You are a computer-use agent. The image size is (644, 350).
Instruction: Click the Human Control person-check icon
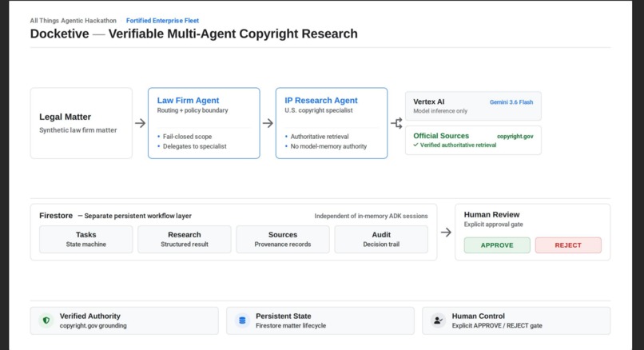[438, 320]
